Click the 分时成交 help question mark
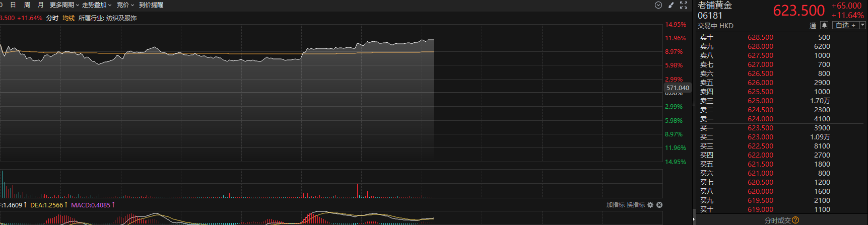Viewport: 868px width, 225px height. point(795,220)
